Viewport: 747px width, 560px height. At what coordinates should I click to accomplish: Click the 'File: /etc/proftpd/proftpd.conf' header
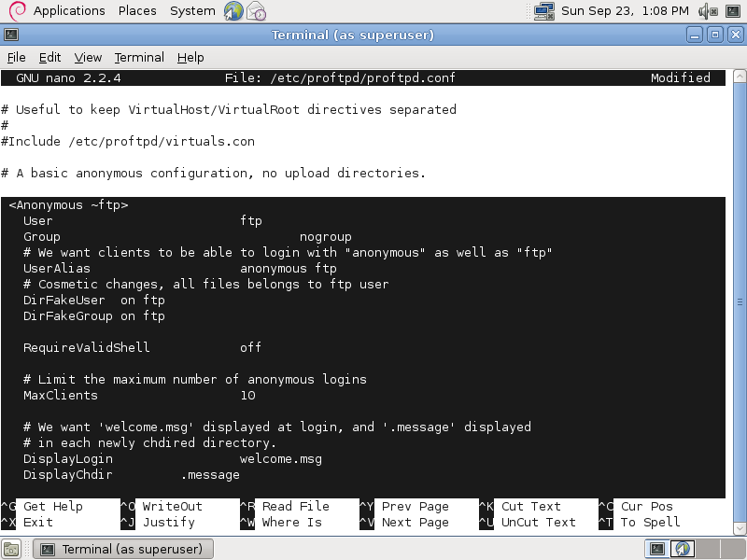[x=340, y=77]
